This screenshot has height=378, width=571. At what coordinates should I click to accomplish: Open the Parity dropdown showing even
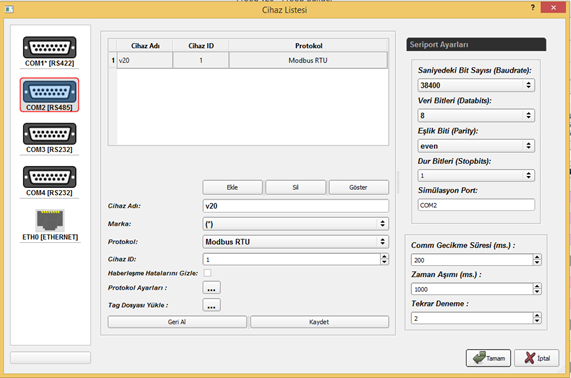(476, 146)
